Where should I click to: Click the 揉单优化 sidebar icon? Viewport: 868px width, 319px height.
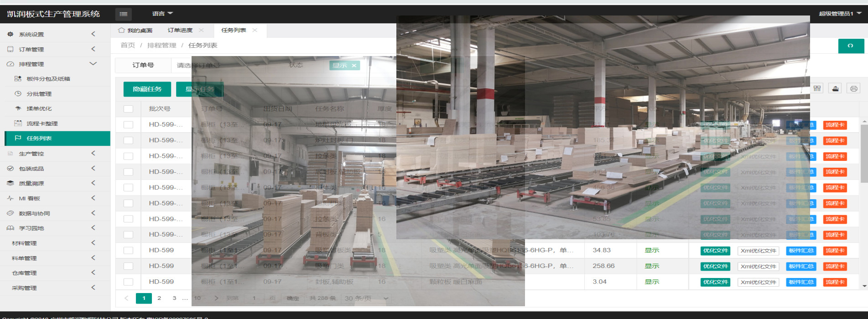pyautogui.click(x=18, y=108)
